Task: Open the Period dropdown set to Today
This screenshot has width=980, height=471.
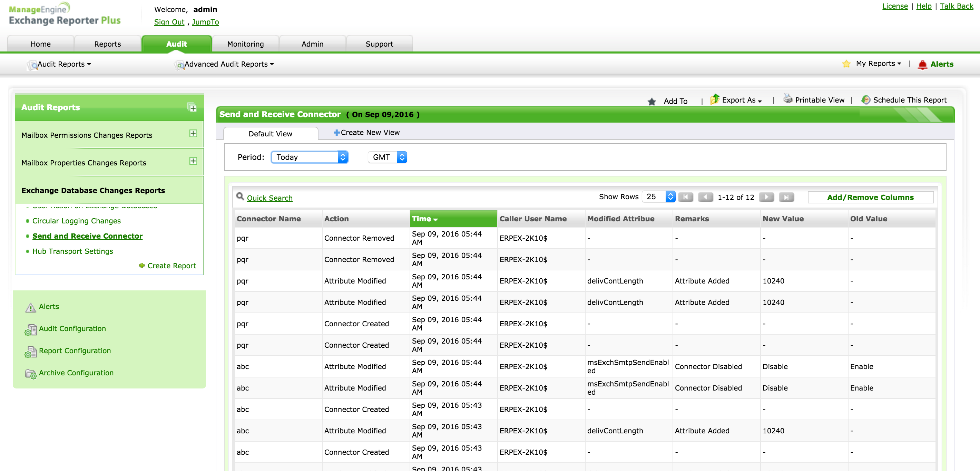Action: [309, 157]
